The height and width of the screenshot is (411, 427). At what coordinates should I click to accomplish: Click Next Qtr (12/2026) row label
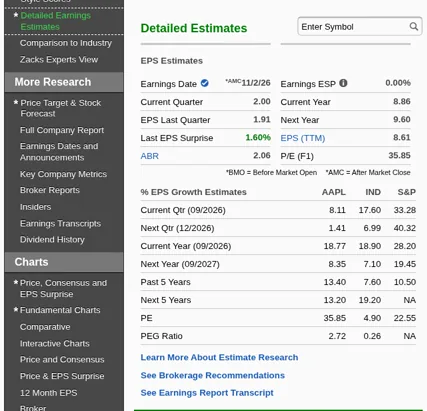[177, 228]
